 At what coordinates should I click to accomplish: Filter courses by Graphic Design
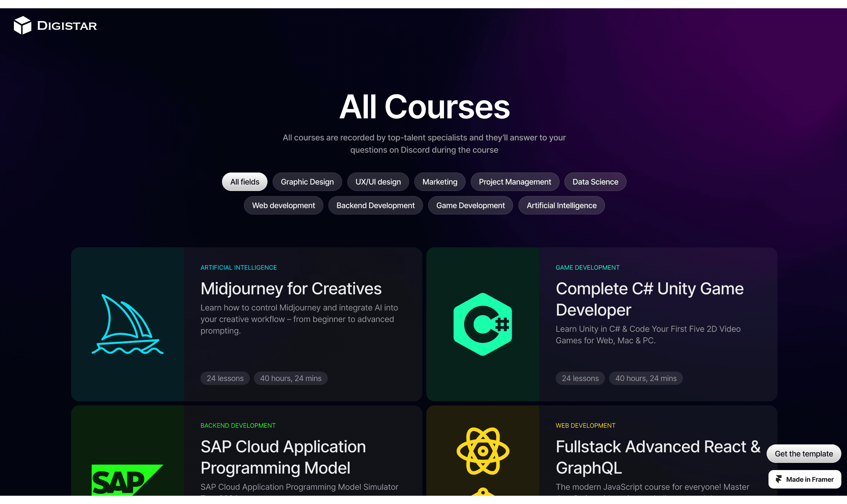click(307, 182)
